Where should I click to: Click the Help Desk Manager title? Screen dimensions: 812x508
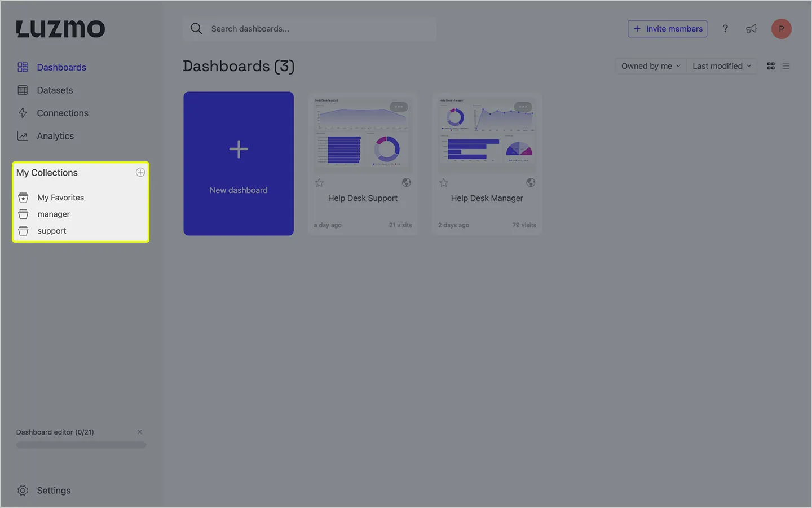(x=487, y=198)
